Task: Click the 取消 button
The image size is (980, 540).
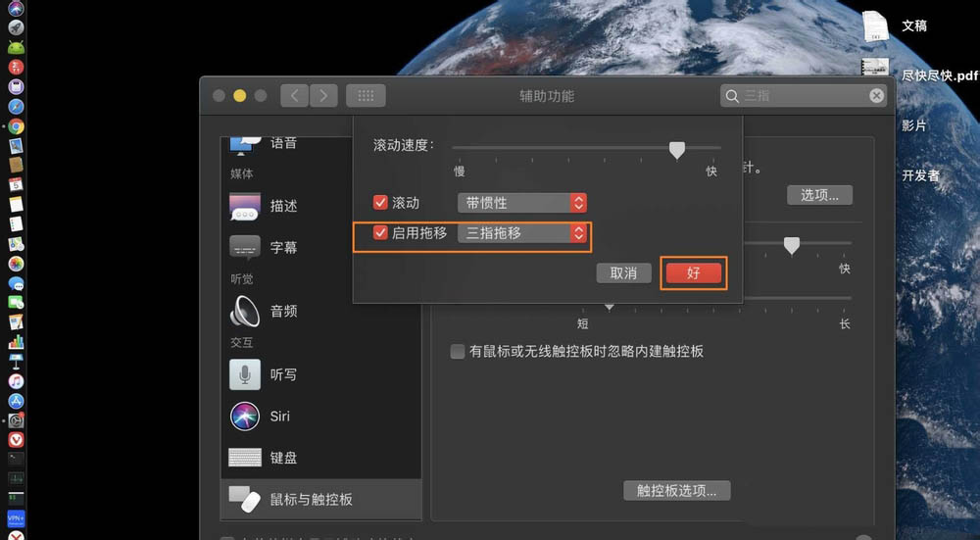Action: [x=623, y=273]
